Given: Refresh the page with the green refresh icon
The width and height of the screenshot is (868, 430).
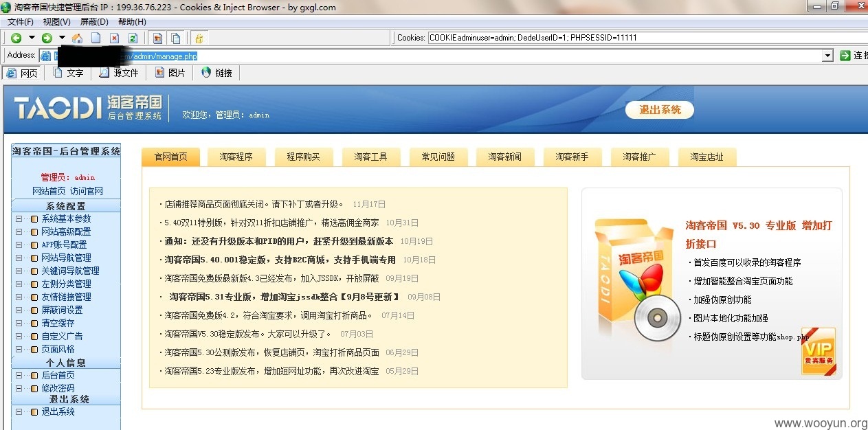Looking at the screenshot, I should click(133, 38).
